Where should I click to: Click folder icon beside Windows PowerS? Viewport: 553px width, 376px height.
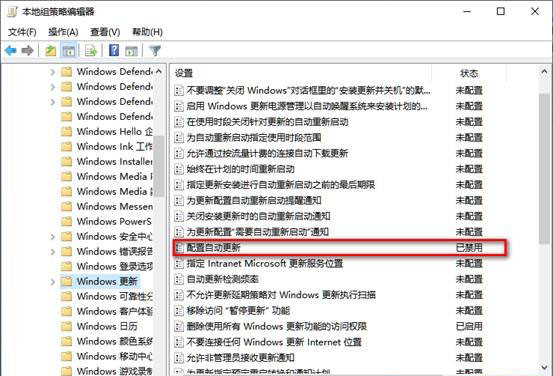tap(66, 222)
